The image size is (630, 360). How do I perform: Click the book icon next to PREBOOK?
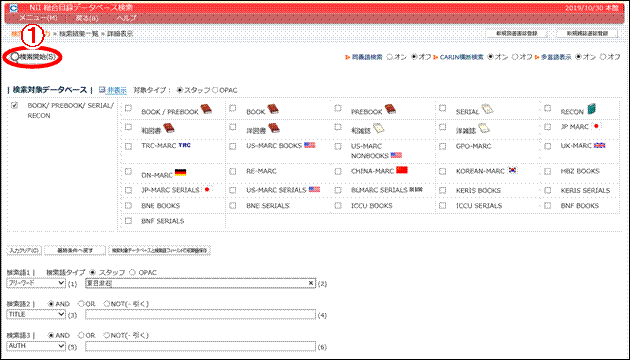pos(390,109)
